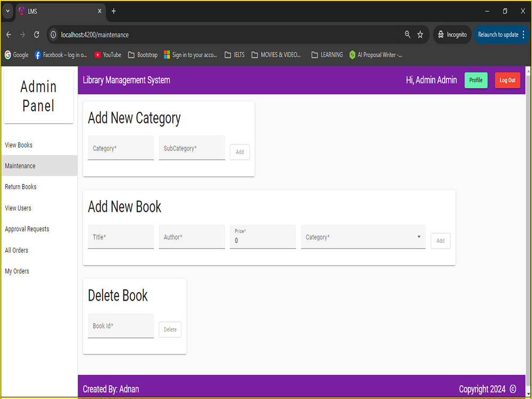Click the red Log Out button

pos(507,80)
